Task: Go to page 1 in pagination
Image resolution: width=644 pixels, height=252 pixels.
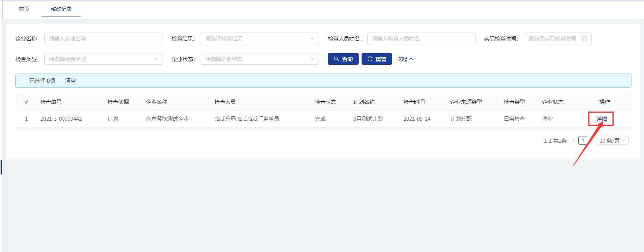Action: click(582, 140)
